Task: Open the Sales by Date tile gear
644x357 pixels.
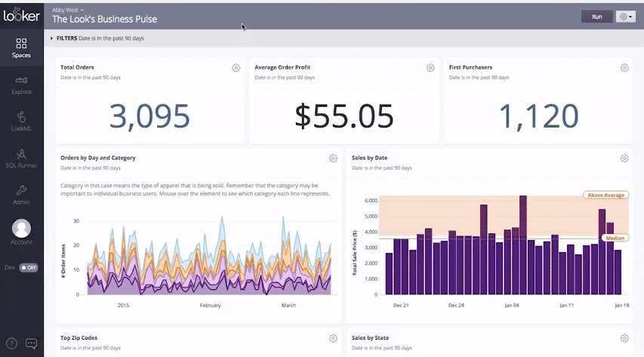Action: [x=624, y=158]
